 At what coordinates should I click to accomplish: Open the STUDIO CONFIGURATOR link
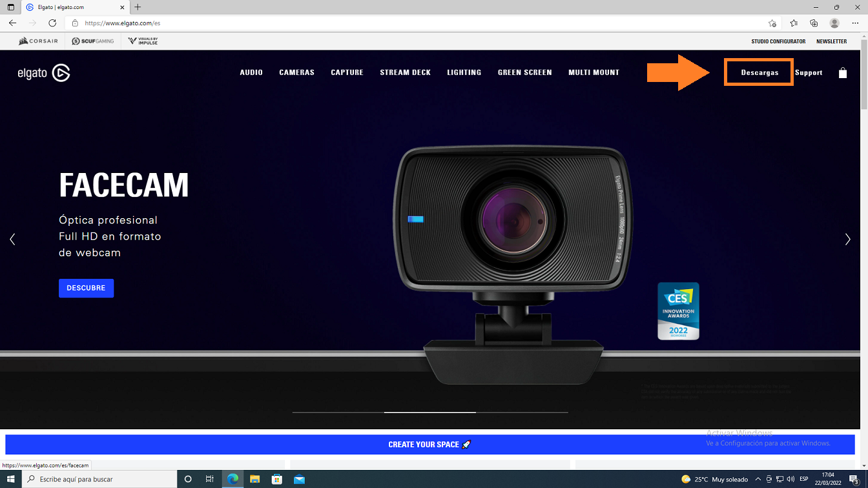click(x=778, y=41)
